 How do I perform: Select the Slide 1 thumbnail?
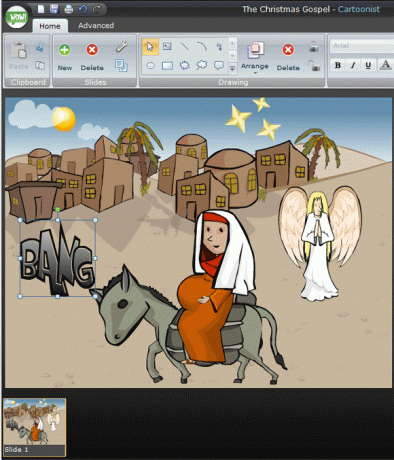[x=34, y=427]
